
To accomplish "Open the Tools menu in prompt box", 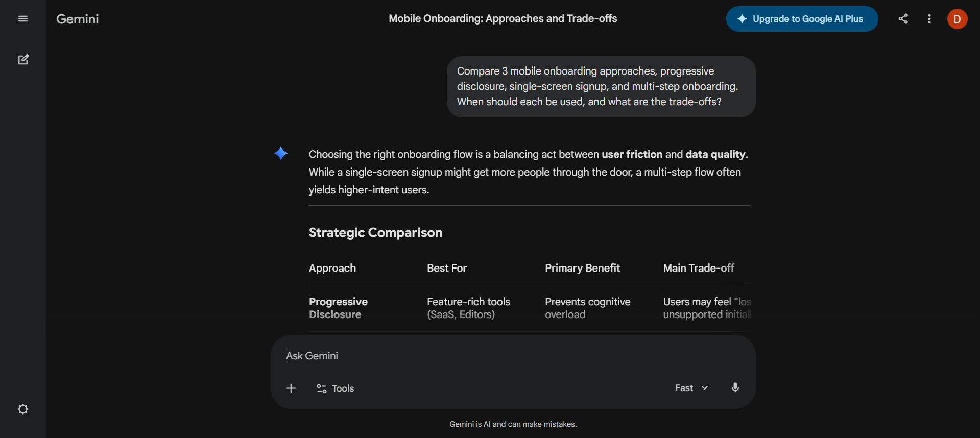I will pyautogui.click(x=336, y=388).
